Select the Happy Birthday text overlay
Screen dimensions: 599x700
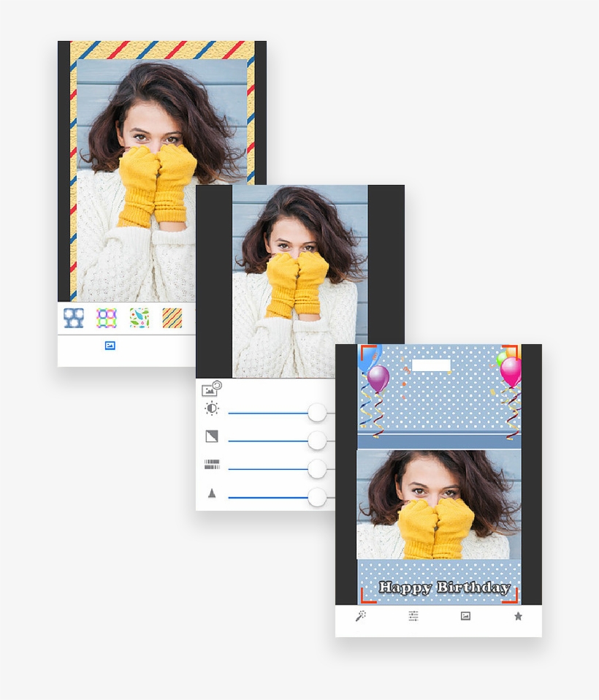[444, 587]
